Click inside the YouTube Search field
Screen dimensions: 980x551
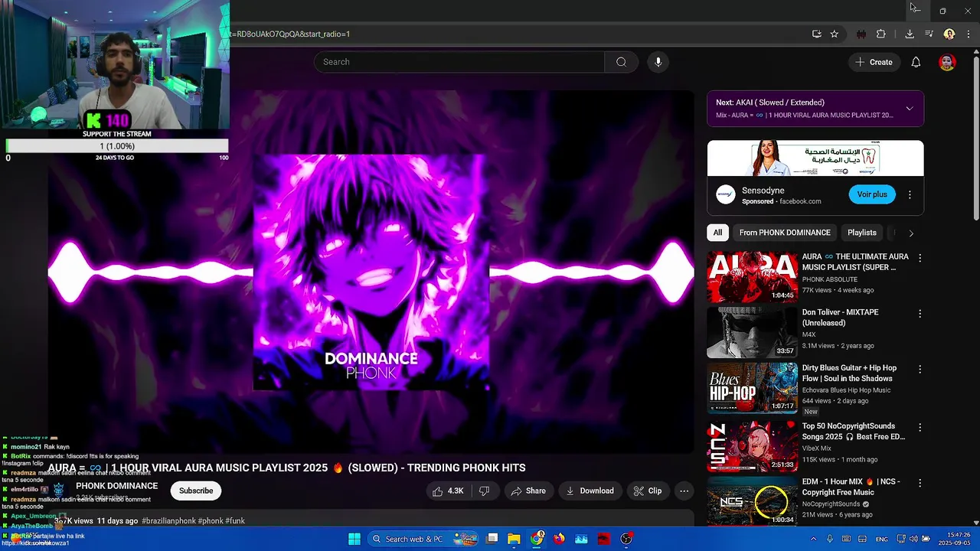[459, 62]
